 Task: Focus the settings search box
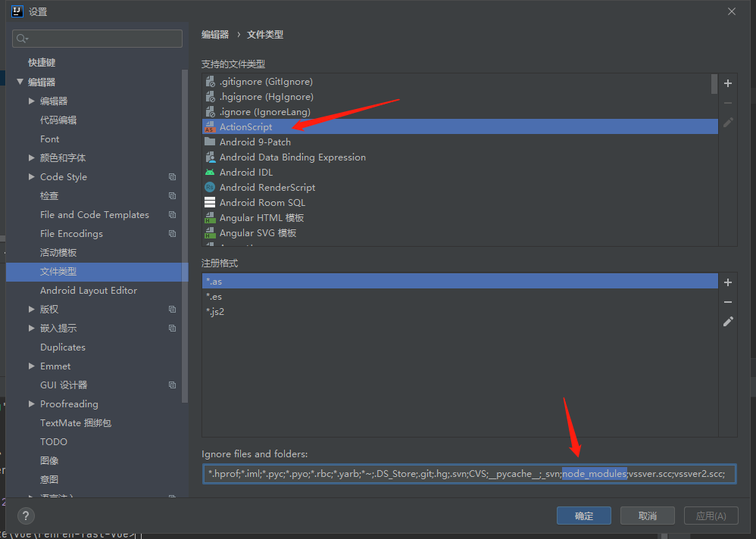(97, 39)
